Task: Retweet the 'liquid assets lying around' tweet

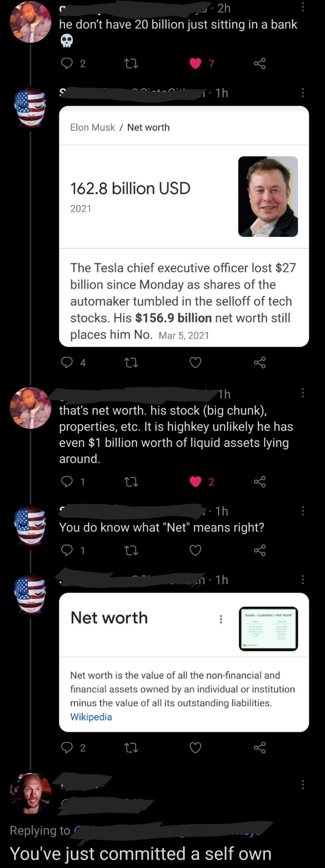Action: [x=131, y=481]
